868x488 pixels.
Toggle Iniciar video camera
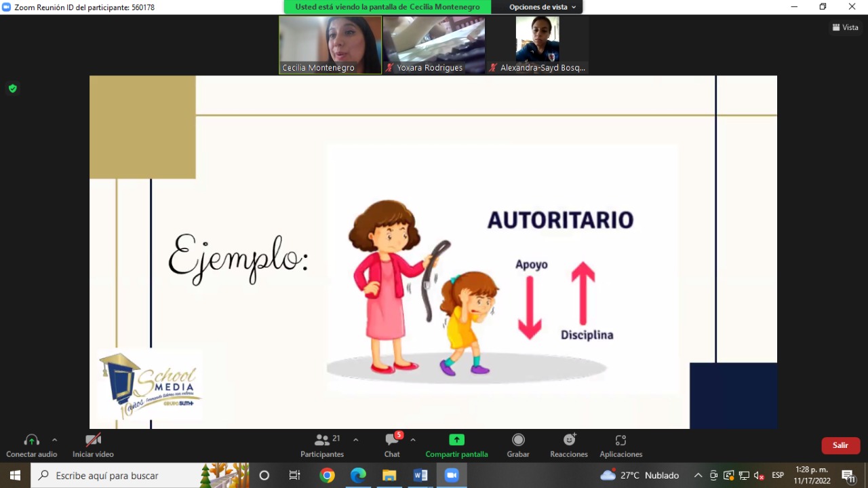pyautogui.click(x=93, y=445)
